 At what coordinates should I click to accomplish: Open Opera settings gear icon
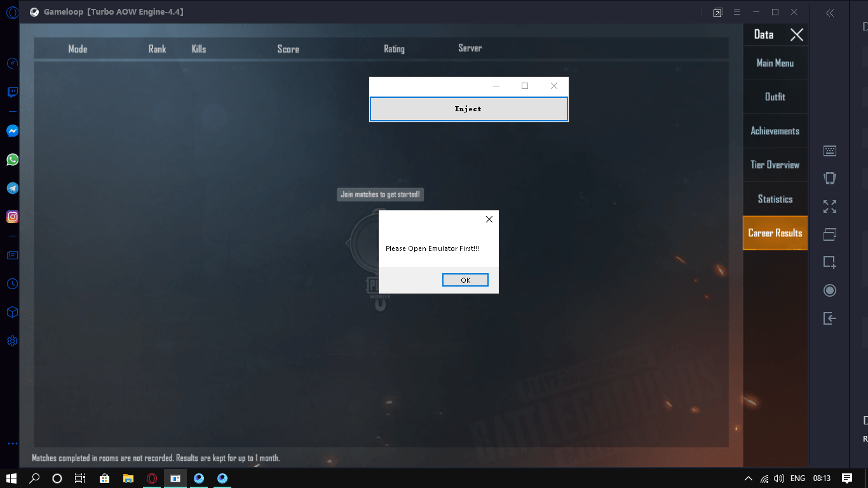pyautogui.click(x=12, y=341)
